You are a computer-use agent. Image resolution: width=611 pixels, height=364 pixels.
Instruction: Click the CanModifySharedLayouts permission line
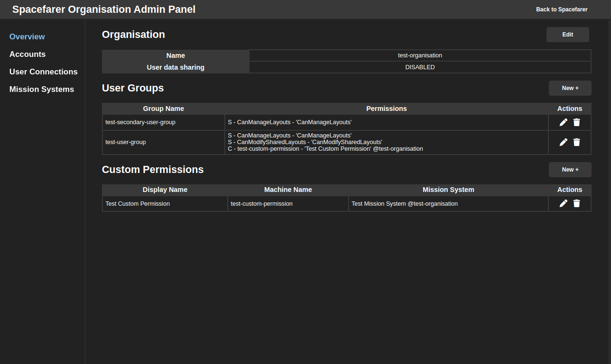[x=305, y=142]
